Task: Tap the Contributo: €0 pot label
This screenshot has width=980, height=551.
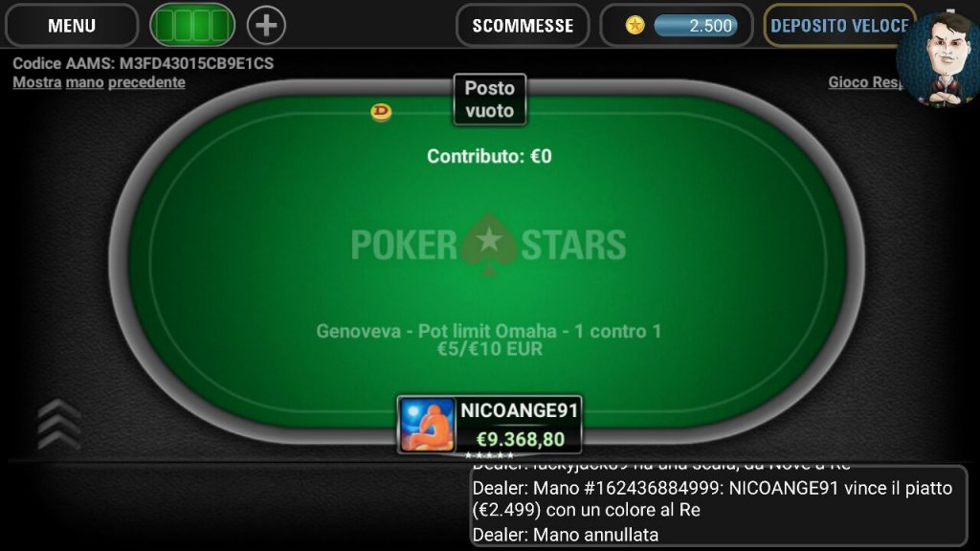Action: 489,156
